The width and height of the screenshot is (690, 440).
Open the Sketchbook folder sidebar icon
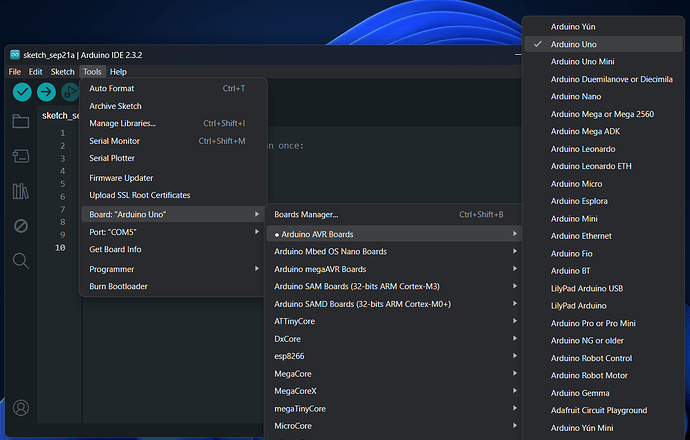21,121
